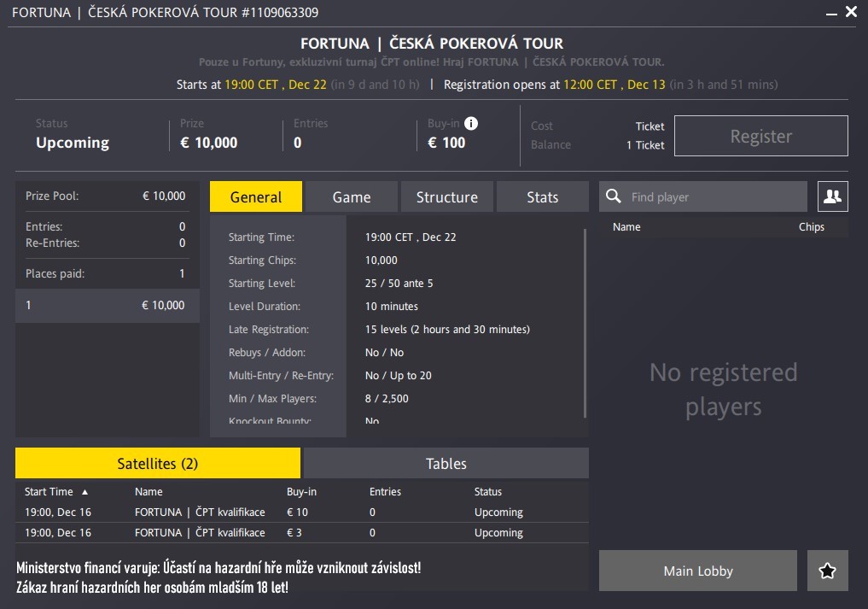
Task: Click the star favorite icon button
Action: coord(828,571)
